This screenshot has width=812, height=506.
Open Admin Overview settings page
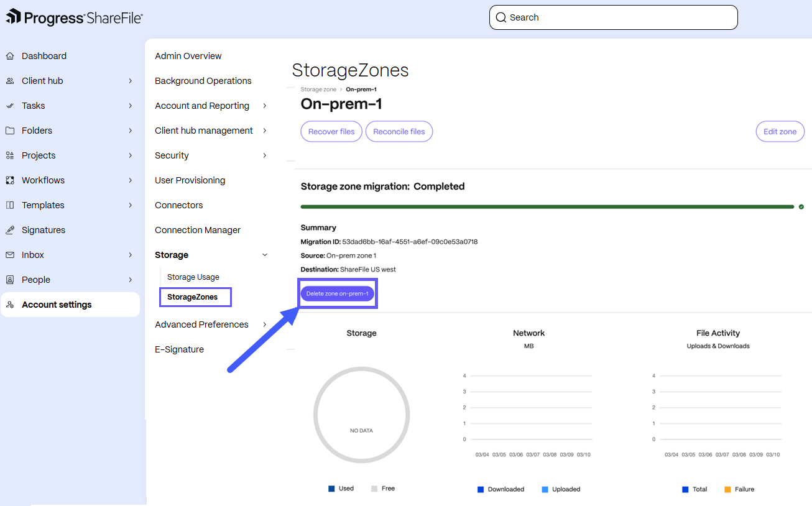pos(188,56)
